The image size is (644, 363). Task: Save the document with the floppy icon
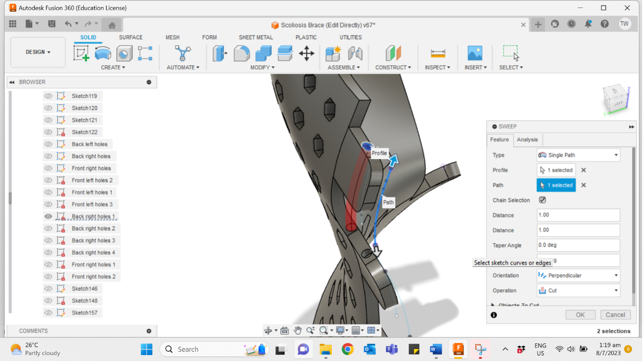(52, 24)
